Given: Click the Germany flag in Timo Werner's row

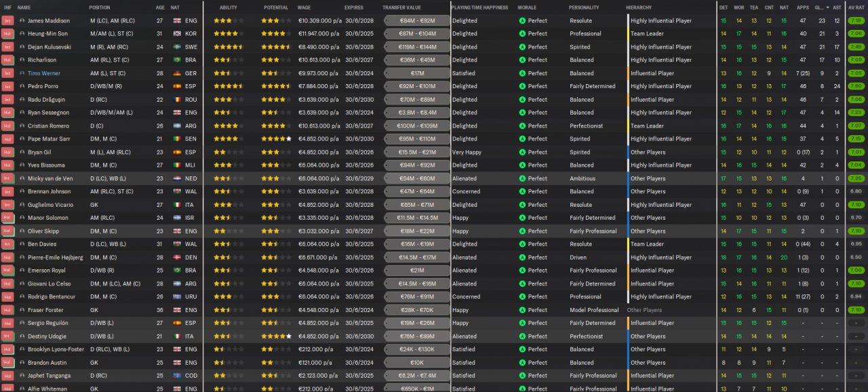Looking at the screenshot, I should pyautogui.click(x=176, y=73).
